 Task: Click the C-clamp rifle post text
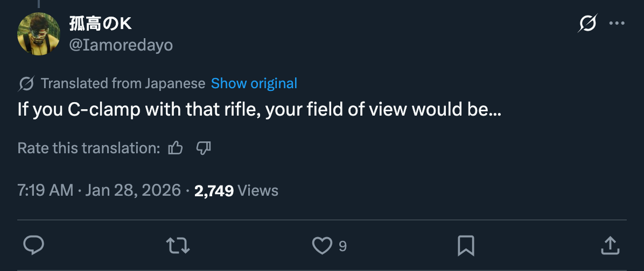point(259,110)
